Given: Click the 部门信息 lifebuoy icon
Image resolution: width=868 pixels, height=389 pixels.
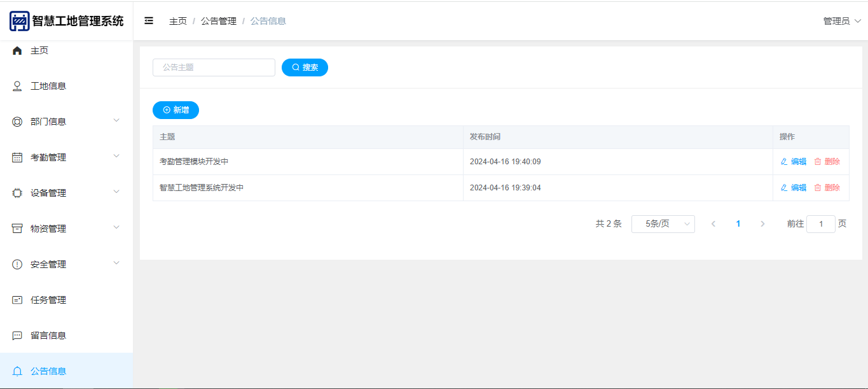Looking at the screenshot, I should [17, 122].
